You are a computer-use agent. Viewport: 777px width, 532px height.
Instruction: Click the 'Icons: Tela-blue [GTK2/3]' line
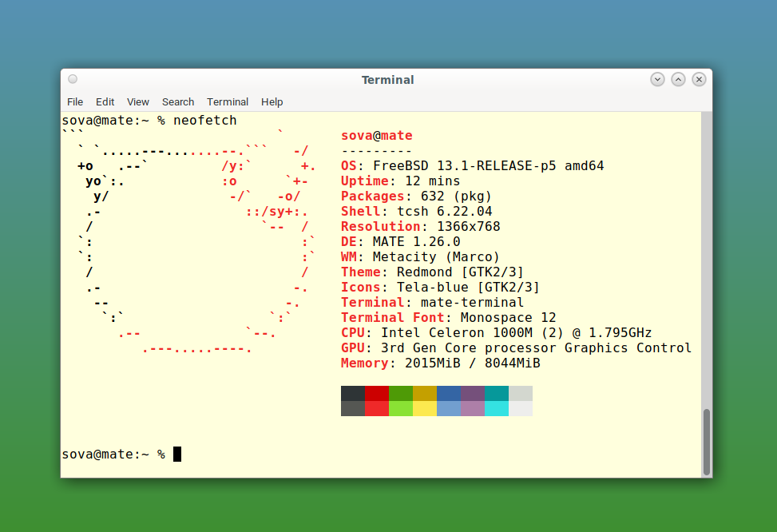[440, 287]
